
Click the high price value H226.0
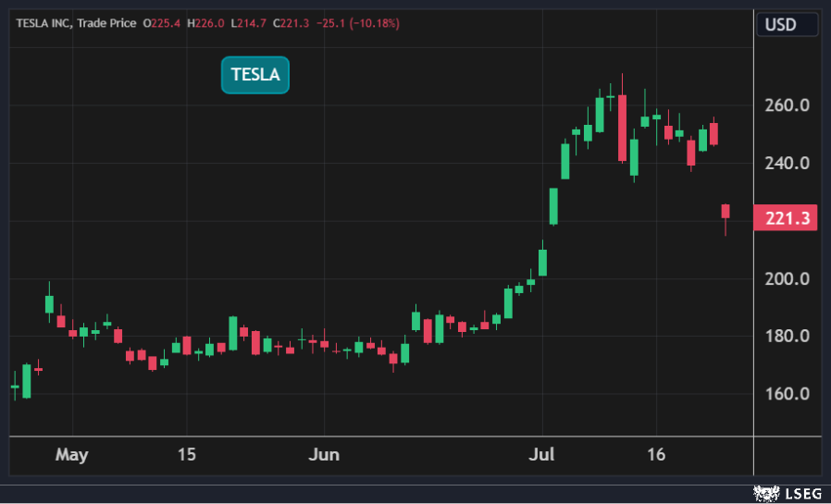coord(205,23)
